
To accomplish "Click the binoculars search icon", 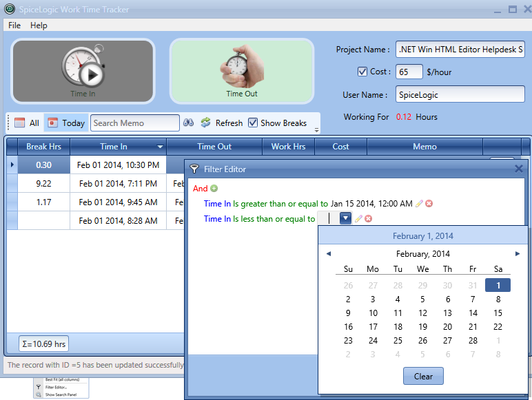I will tap(188, 123).
